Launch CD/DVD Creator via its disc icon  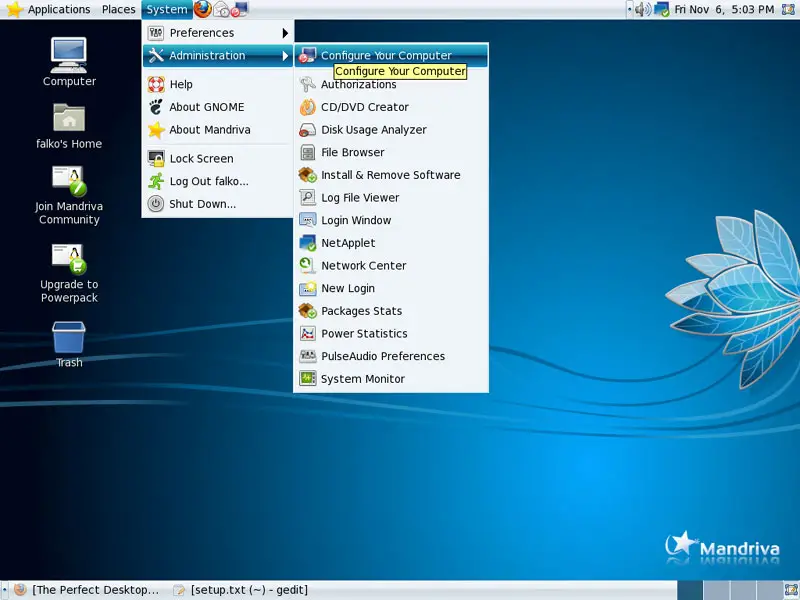click(308, 107)
